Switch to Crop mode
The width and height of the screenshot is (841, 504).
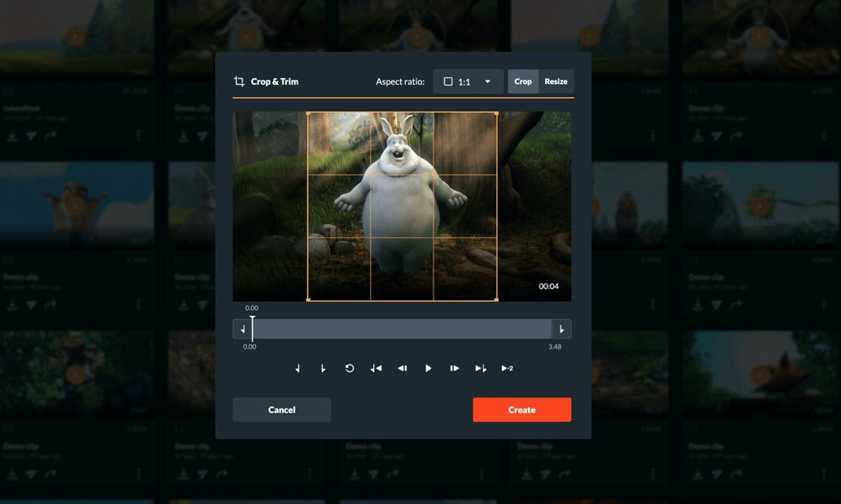[522, 81]
